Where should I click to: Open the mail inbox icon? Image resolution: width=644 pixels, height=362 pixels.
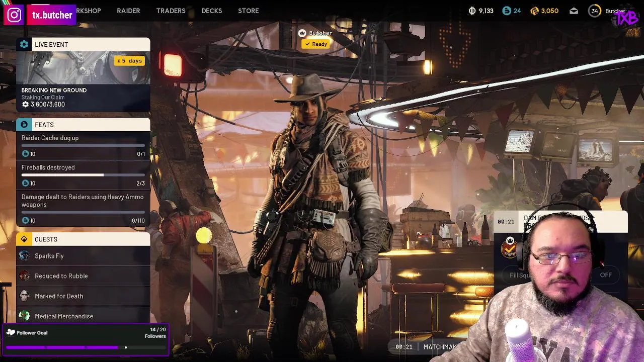(x=574, y=11)
